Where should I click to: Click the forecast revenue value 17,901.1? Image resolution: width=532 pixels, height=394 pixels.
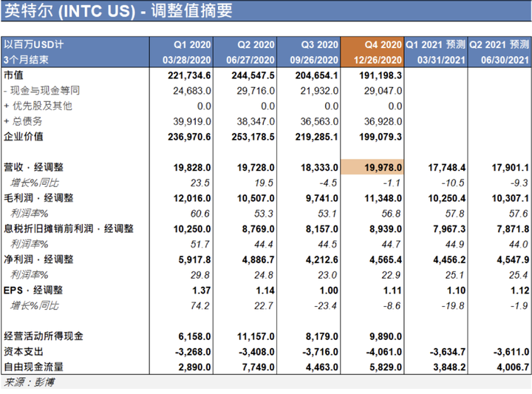pyautogui.click(x=511, y=168)
